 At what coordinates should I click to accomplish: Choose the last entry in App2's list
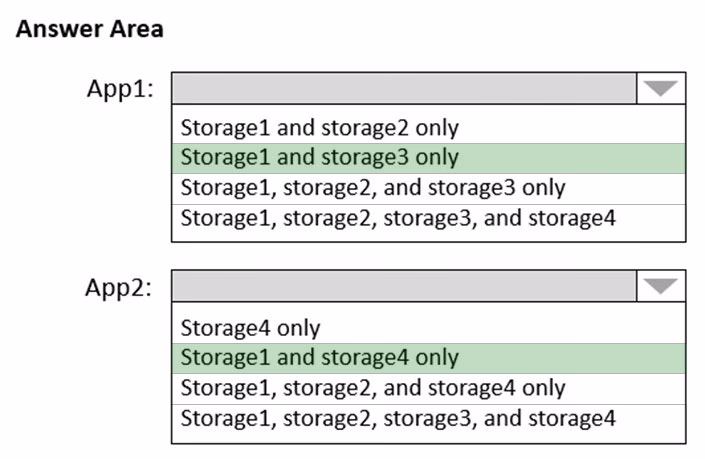(x=428, y=419)
